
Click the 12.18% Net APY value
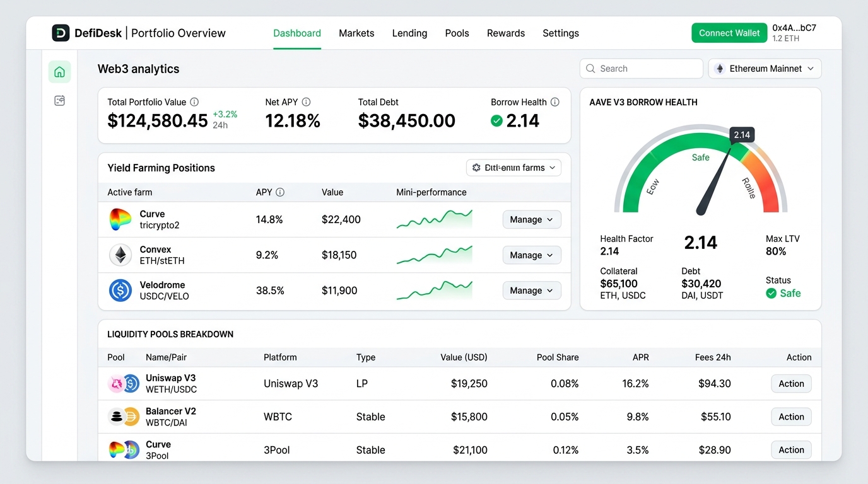[x=293, y=121]
